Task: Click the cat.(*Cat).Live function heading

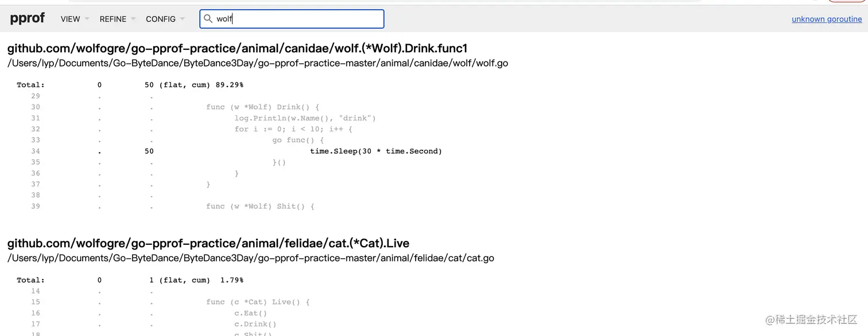Action: point(208,243)
